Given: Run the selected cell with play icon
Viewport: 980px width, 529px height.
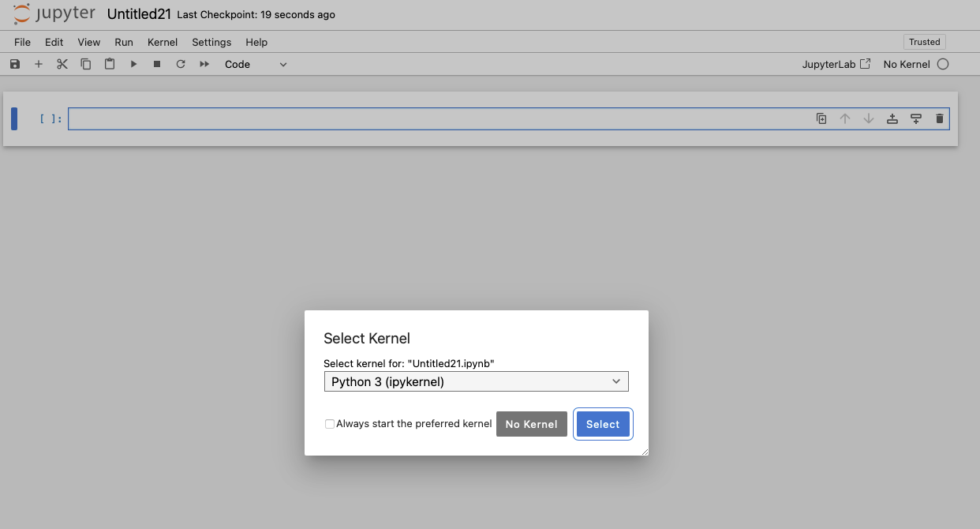Looking at the screenshot, I should pos(133,64).
